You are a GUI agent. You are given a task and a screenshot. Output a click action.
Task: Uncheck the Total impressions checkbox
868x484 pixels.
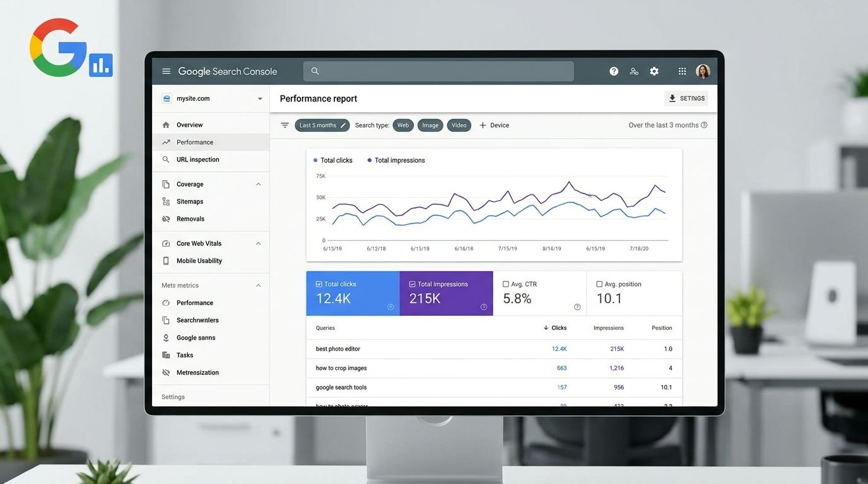(412, 284)
